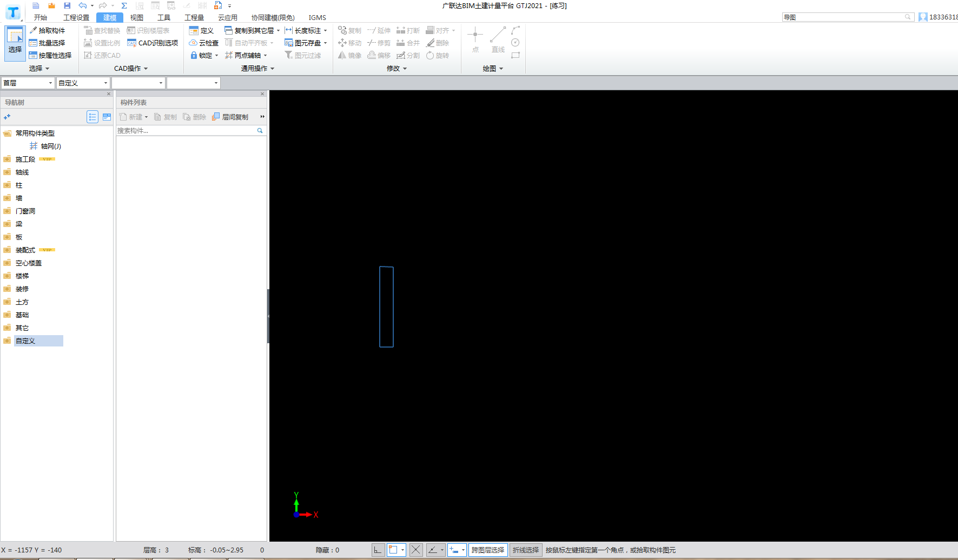
Task: Select the 自定义 tree item
Action: click(x=38, y=341)
